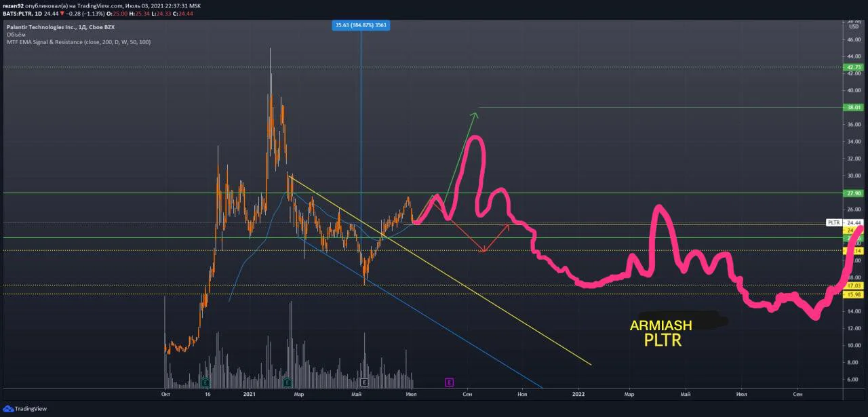Click the TradingView logo in the footer
868x417 pixels.
(x=24, y=409)
